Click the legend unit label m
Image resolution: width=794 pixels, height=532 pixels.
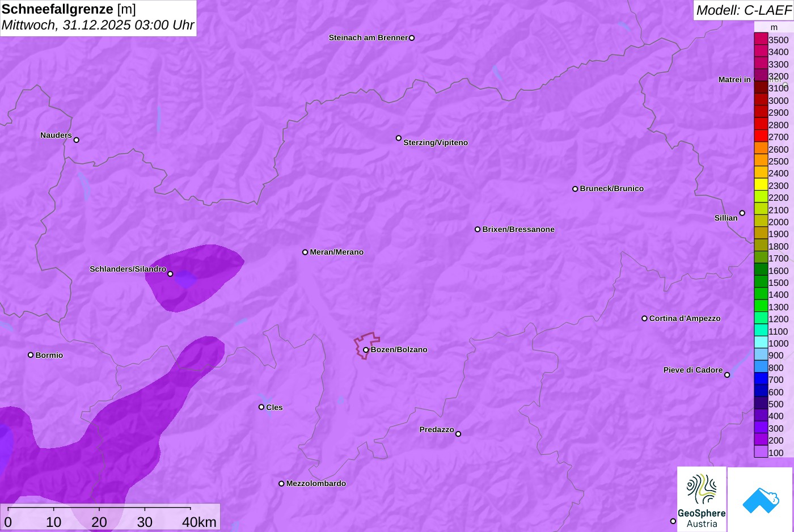[x=774, y=27]
